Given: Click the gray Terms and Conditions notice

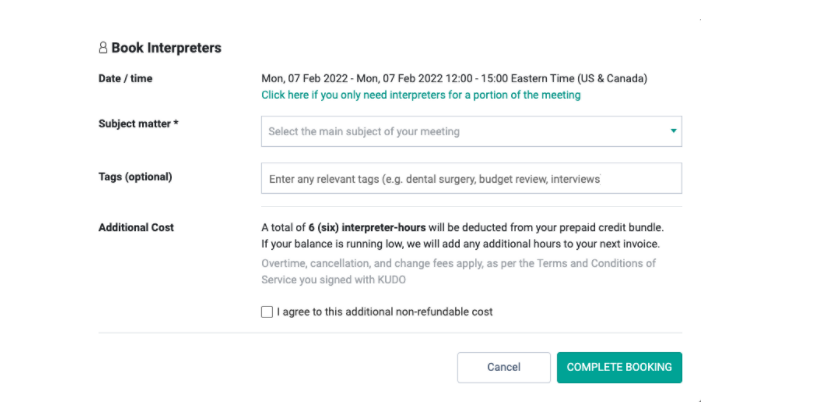Looking at the screenshot, I should [458, 271].
